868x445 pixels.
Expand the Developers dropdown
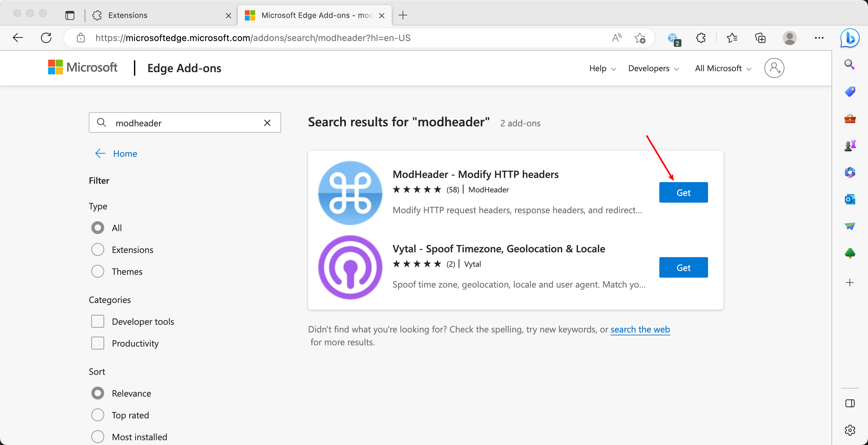(x=653, y=68)
